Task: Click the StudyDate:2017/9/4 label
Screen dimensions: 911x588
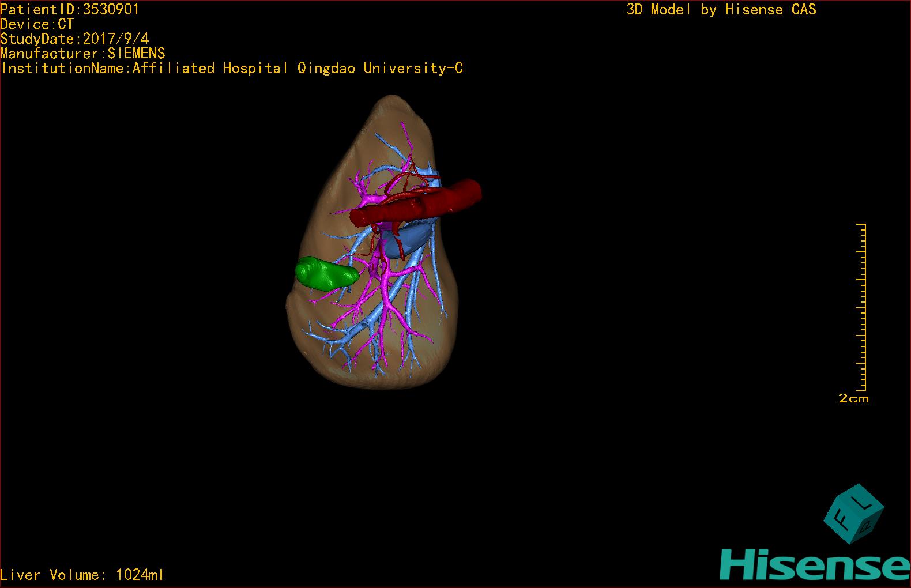Action: click(74, 39)
